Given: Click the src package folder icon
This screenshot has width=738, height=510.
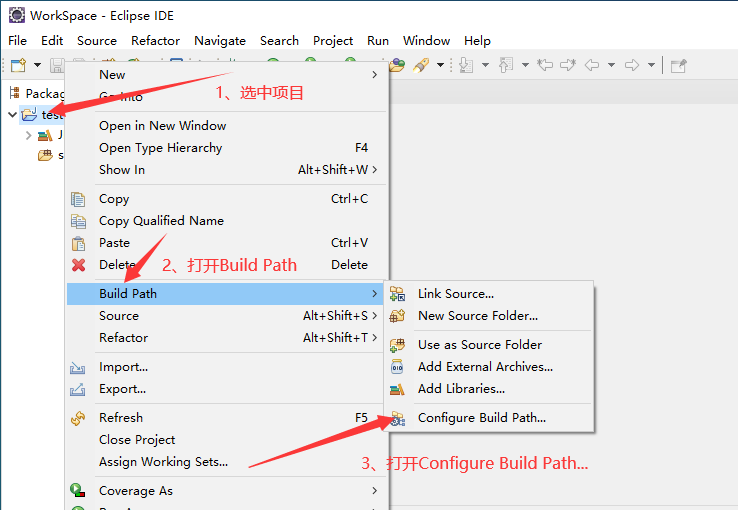Looking at the screenshot, I should 45,155.
